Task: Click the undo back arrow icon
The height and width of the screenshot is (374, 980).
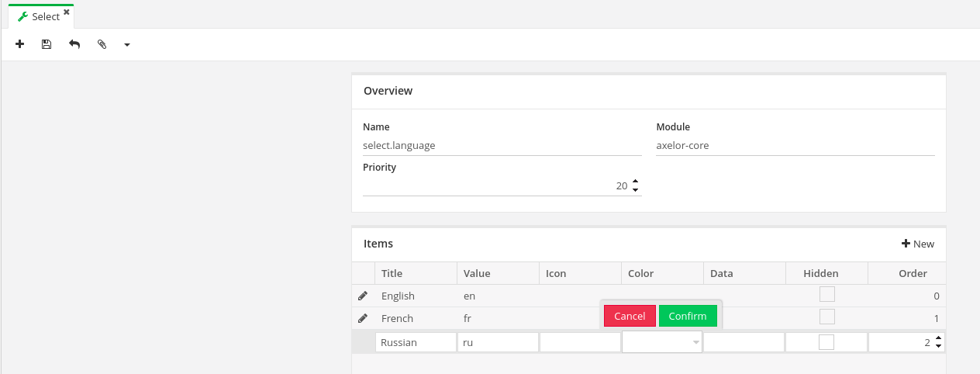Action: pyautogui.click(x=74, y=45)
